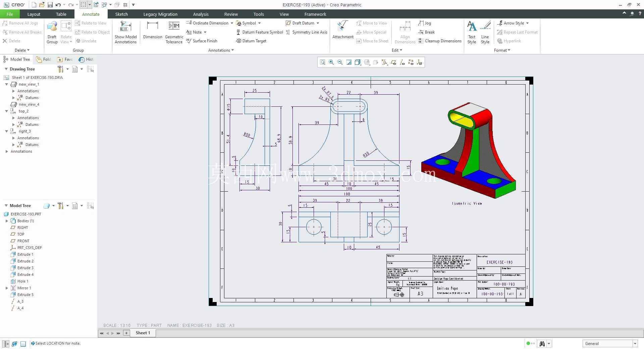Click Cleanup Dimensions
Viewport: 644px width, 349px height.
click(440, 41)
